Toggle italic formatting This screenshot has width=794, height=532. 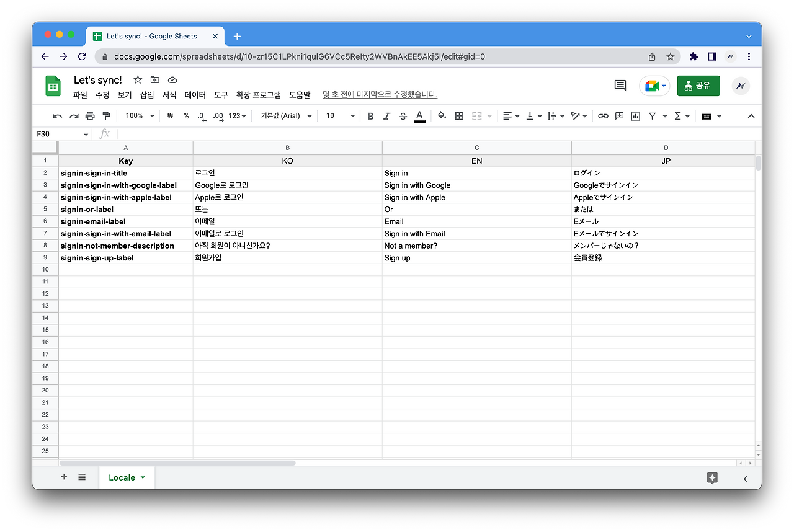pyautogui.click(x=386, y=116)
